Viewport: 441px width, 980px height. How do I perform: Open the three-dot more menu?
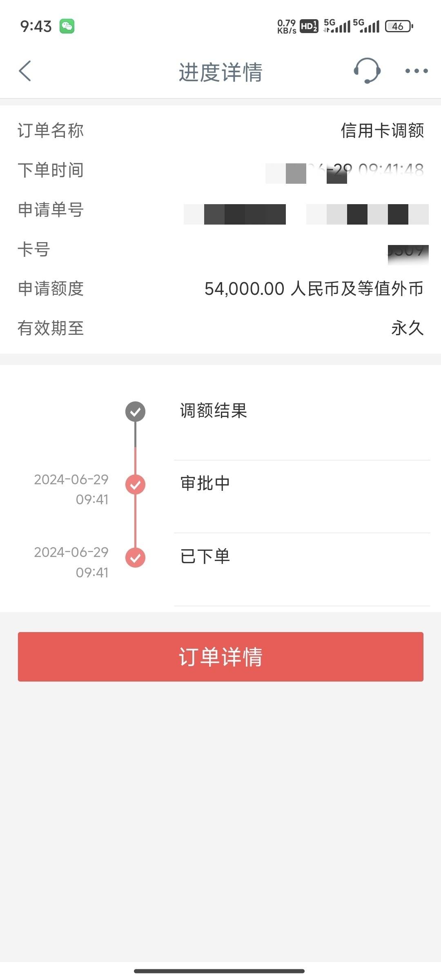pos(416,71)
